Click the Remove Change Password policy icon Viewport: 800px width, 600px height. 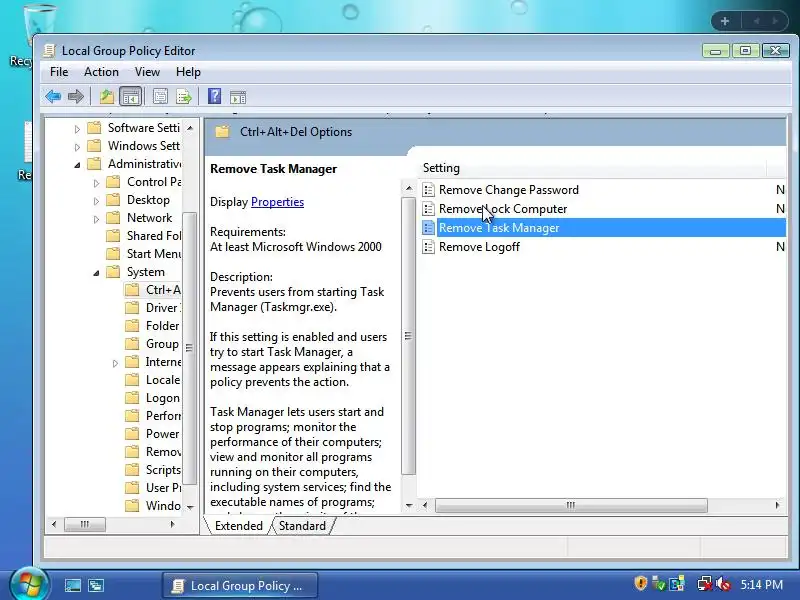[429, 190]
